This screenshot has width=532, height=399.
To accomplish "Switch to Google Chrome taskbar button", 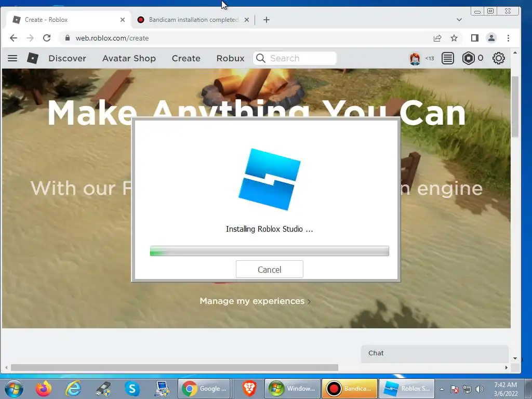I will coord(204,389).
